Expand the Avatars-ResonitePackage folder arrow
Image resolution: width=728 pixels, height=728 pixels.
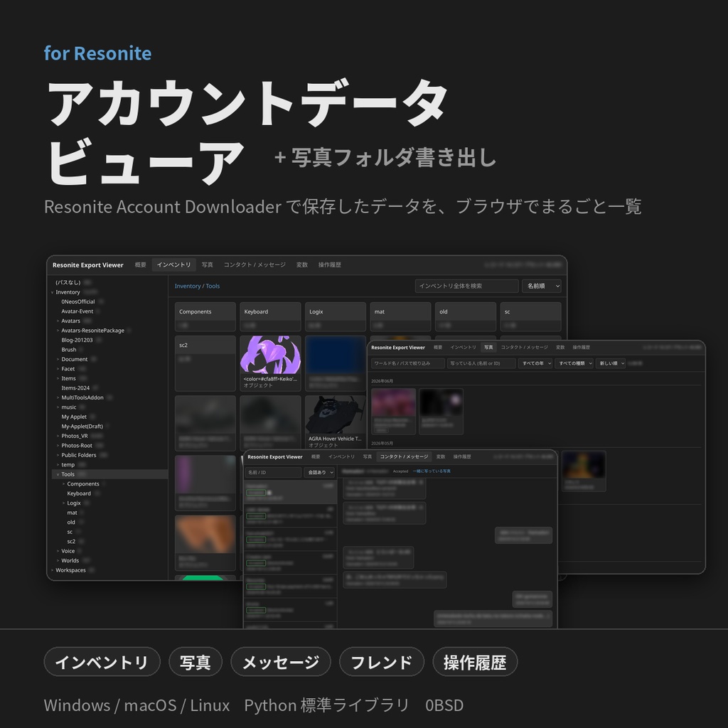58,331
